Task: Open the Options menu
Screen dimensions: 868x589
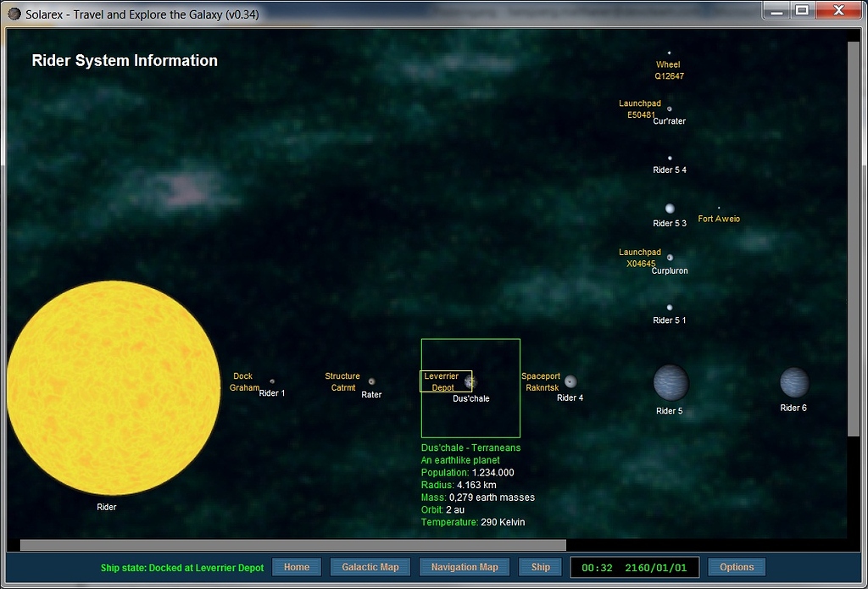Action: [737, 566]
